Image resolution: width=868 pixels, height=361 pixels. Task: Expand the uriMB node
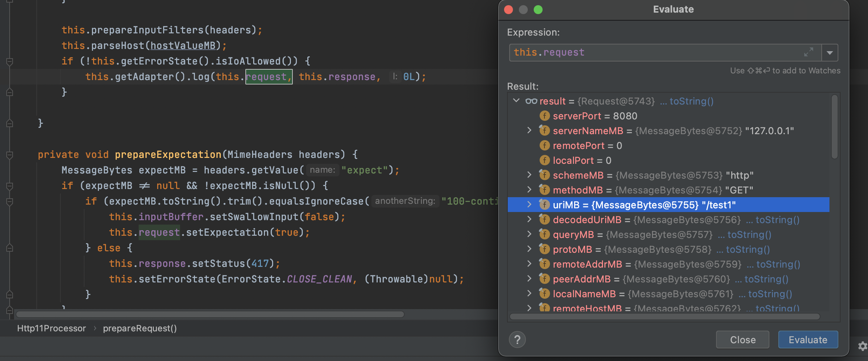529,205
